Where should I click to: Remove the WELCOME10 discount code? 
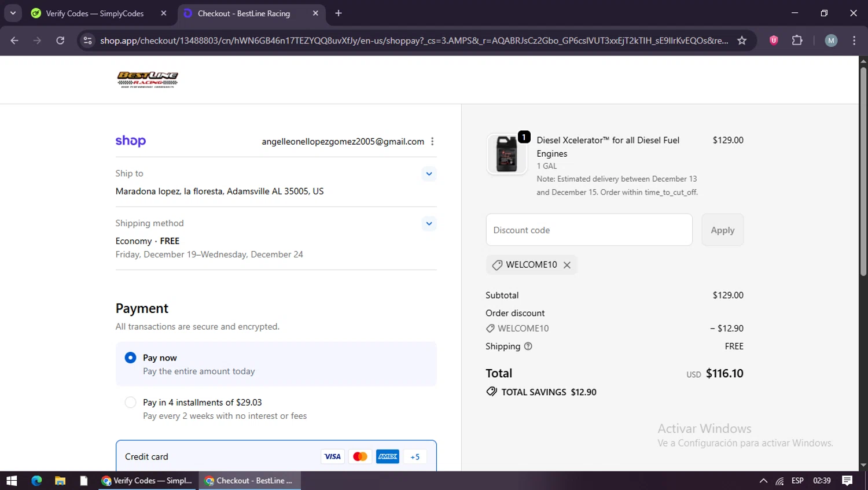tap(567, 265)
